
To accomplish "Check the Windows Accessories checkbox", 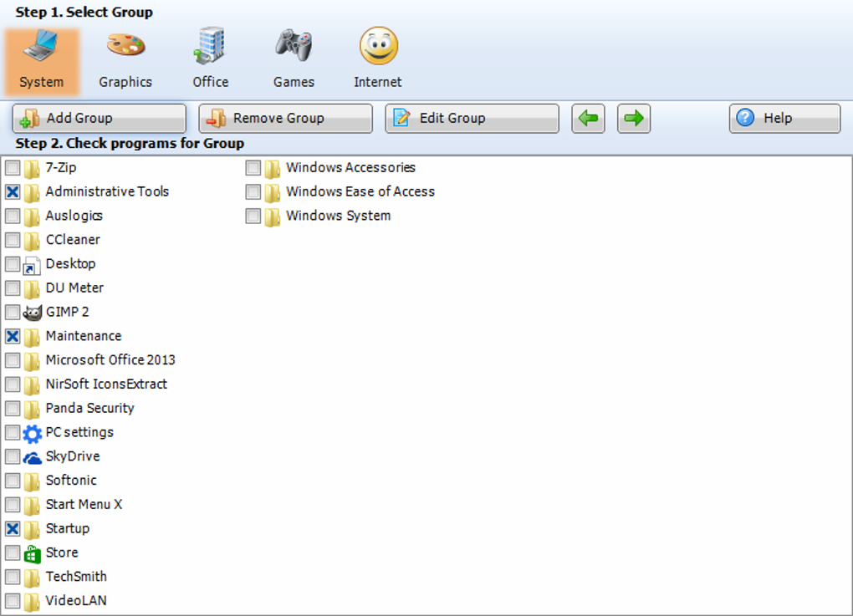I will coord(253,167).
